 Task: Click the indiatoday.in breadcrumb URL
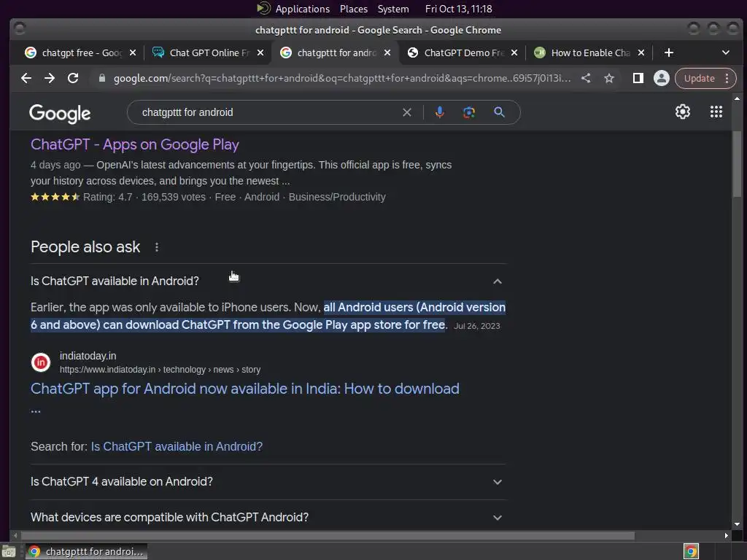coord(160,370)
